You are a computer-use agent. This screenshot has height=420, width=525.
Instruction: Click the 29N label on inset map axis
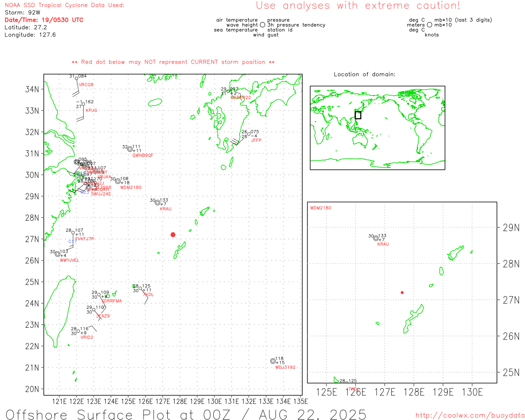511,228
